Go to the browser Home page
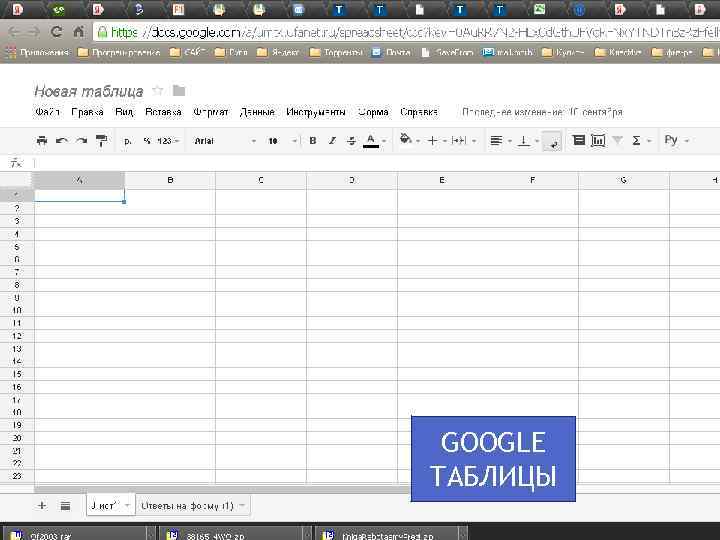720x540 pixels. tap(79, 32)
